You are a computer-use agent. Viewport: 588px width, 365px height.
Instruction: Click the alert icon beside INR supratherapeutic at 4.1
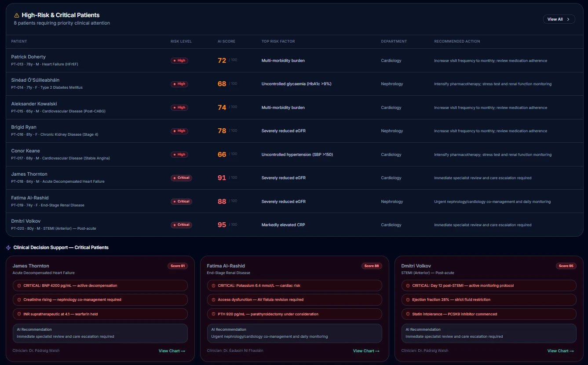[19, 314]
